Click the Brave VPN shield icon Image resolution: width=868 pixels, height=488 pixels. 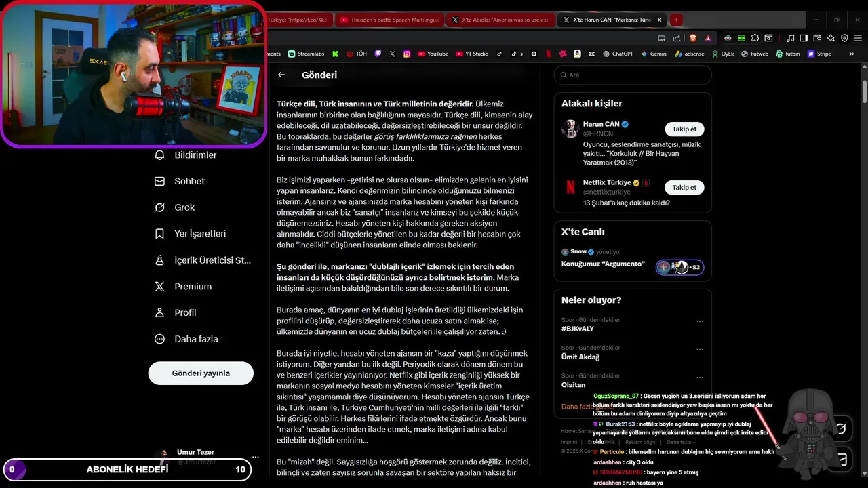pos(845,38)
